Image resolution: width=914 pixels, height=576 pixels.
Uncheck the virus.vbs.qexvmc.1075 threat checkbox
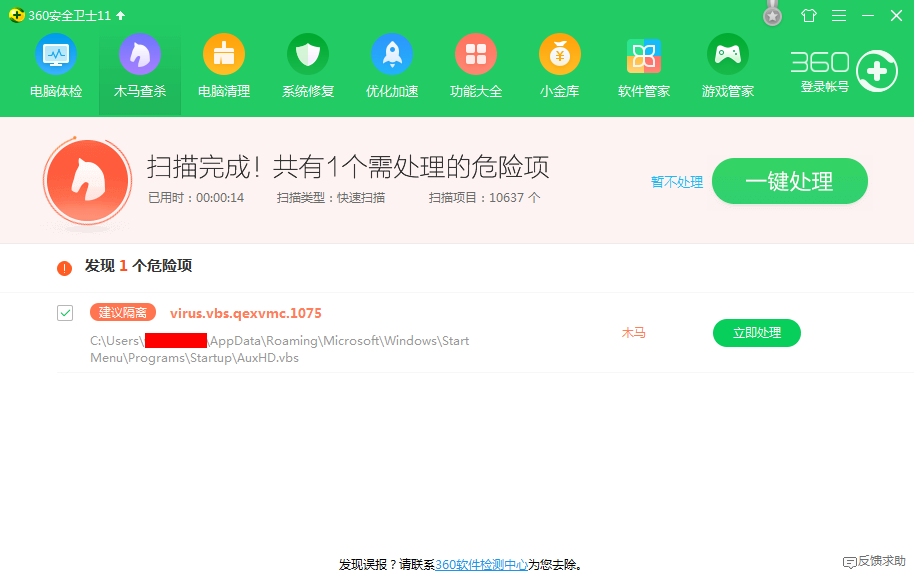65,313
